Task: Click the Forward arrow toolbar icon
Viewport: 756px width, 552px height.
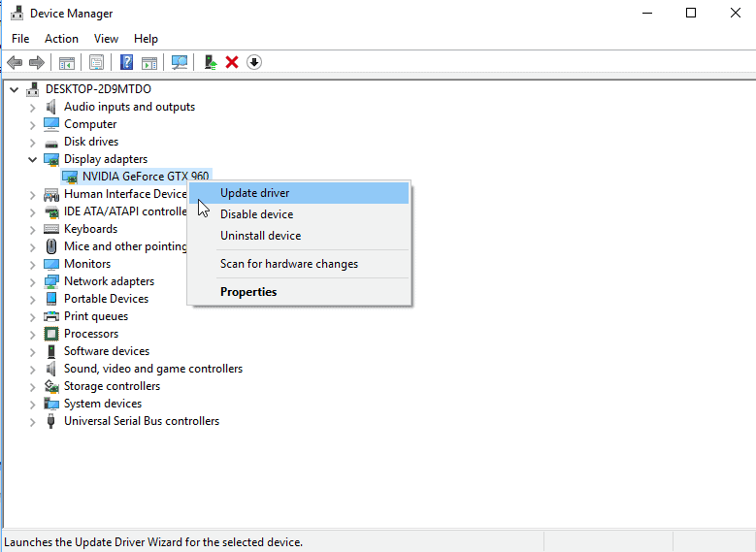Action: point(37,62)
